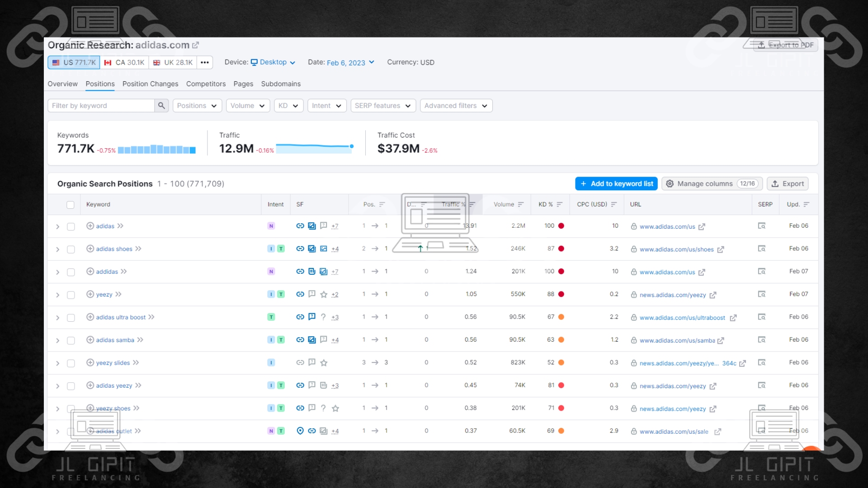
Task: Click plus icon beside yeezy keyword
Action: pos(90,295)
